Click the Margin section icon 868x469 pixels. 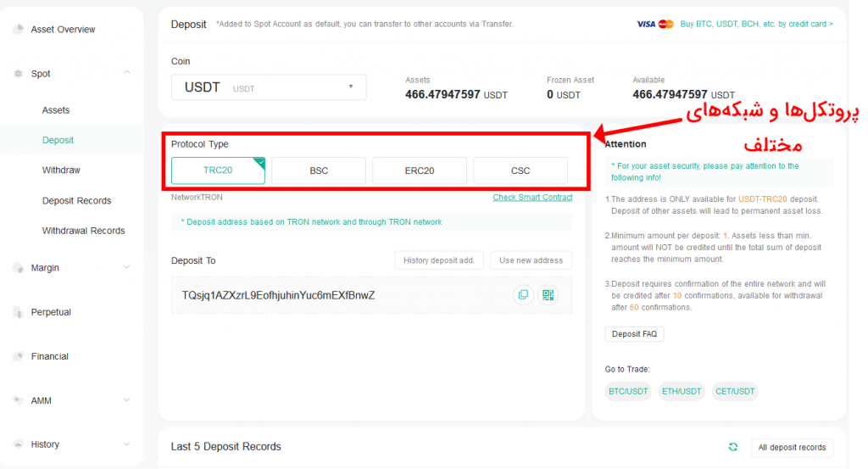pyautogui.click(x=19, y=268)
